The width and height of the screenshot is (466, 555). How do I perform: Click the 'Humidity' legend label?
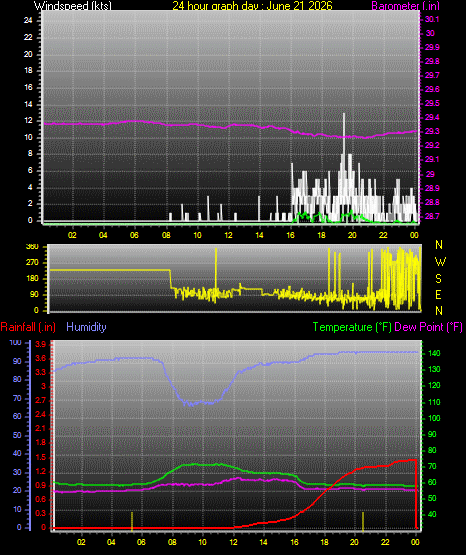click(86, 327)
